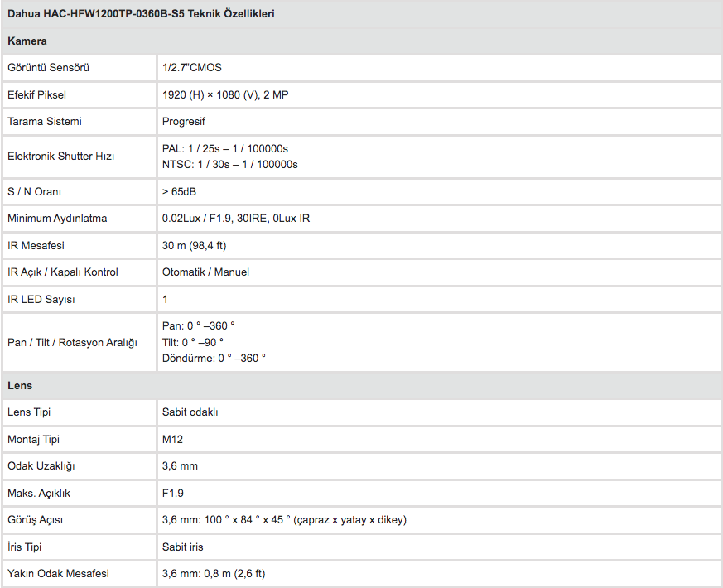The width and height of the screenshot is (723, 588).
Task: Select the Montaj Tipi M12 value
Action: tap(172, 440)
